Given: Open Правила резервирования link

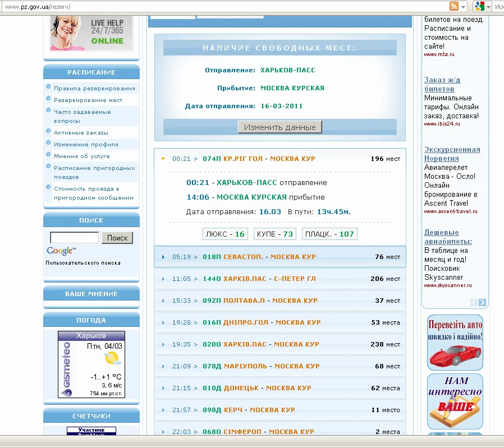Looking at the screenshot, I should (94, 89).
